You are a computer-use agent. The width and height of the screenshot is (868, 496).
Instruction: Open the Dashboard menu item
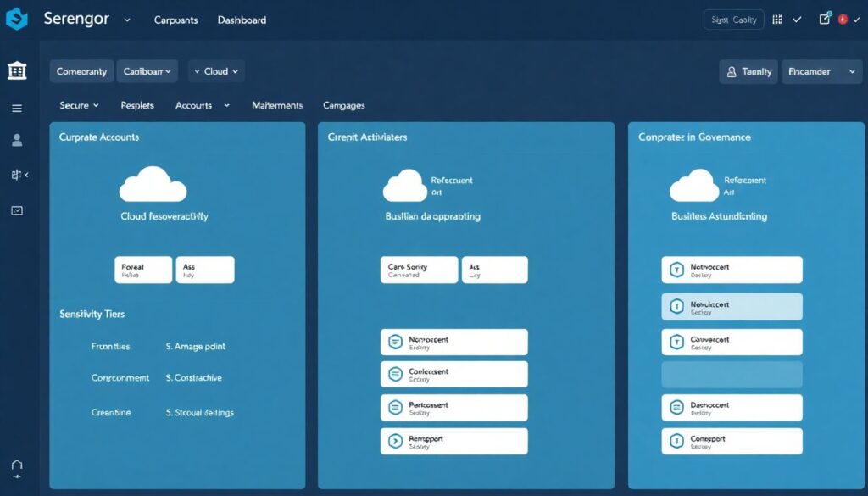242,20
